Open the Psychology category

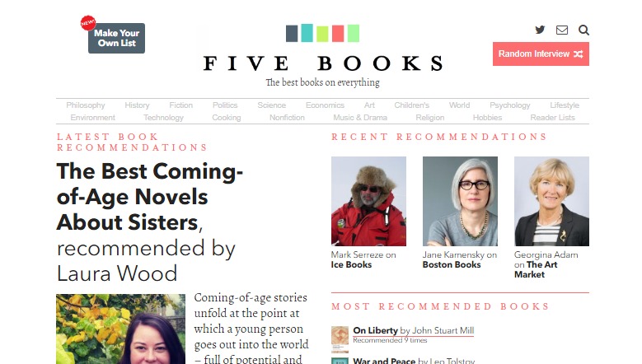pos(510,105)
